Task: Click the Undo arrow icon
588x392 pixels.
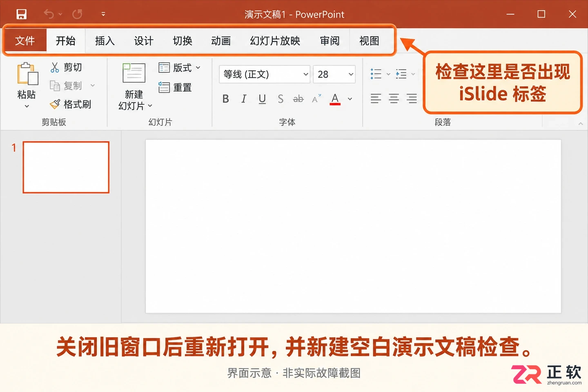Action: (49, 14)
